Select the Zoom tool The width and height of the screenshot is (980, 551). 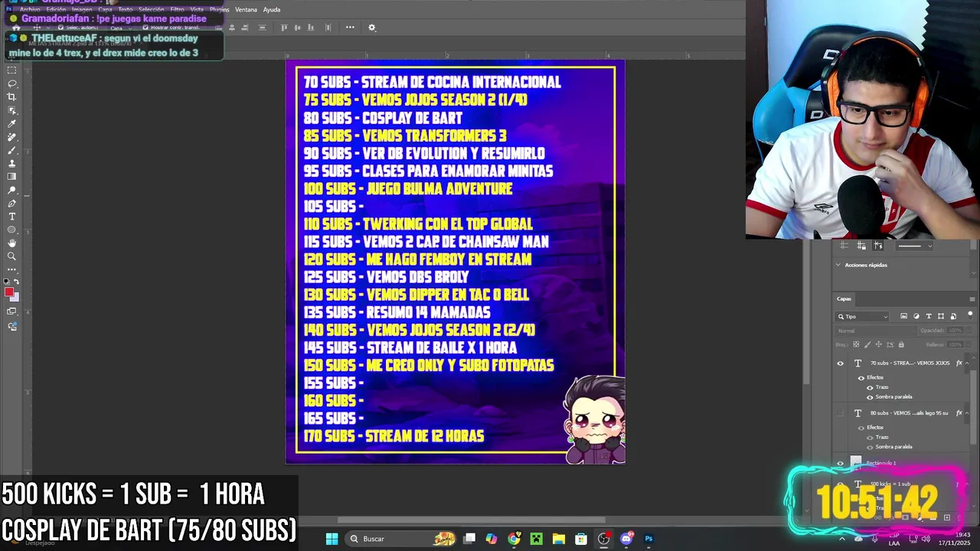point(11,256)
